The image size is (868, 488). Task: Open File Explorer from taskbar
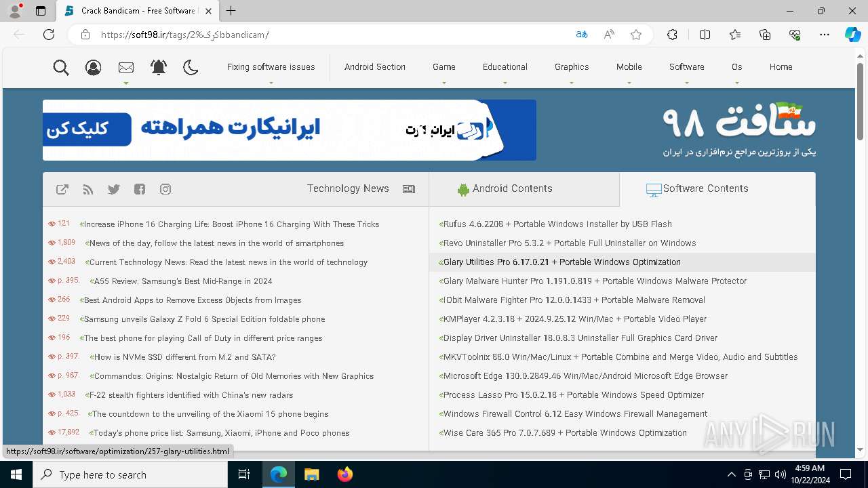(x=311, y=474)
